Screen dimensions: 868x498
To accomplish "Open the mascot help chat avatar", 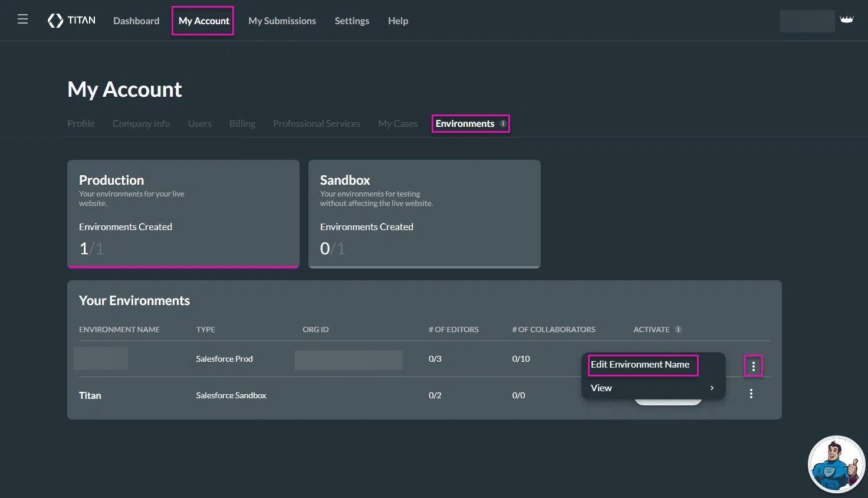I will click(836, 464).
